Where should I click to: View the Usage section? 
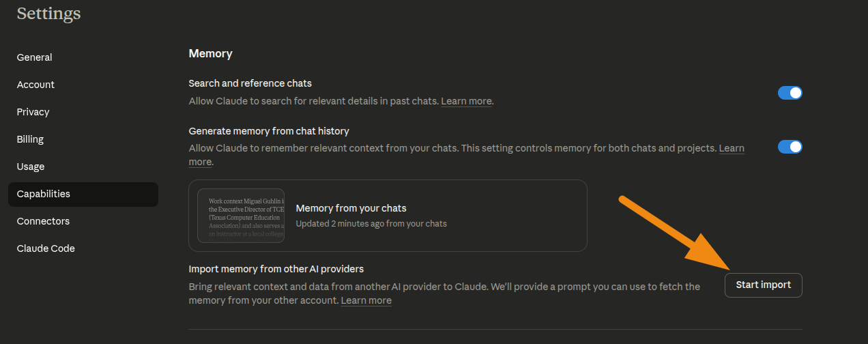click(31, 167)
